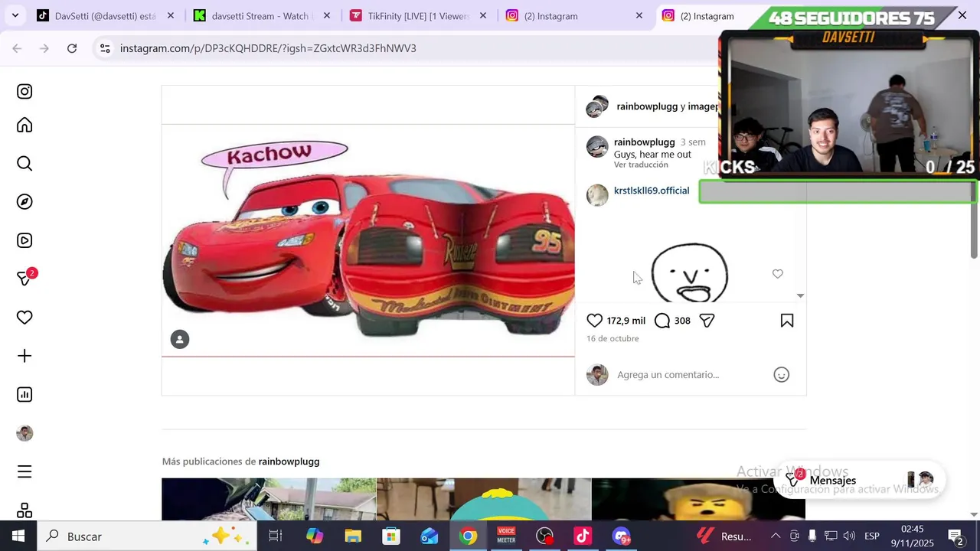Image resolution: width=980 pixels, height=551 pixels.
Task: Like the post with heart icon
Action: click(x=594, y=321)
